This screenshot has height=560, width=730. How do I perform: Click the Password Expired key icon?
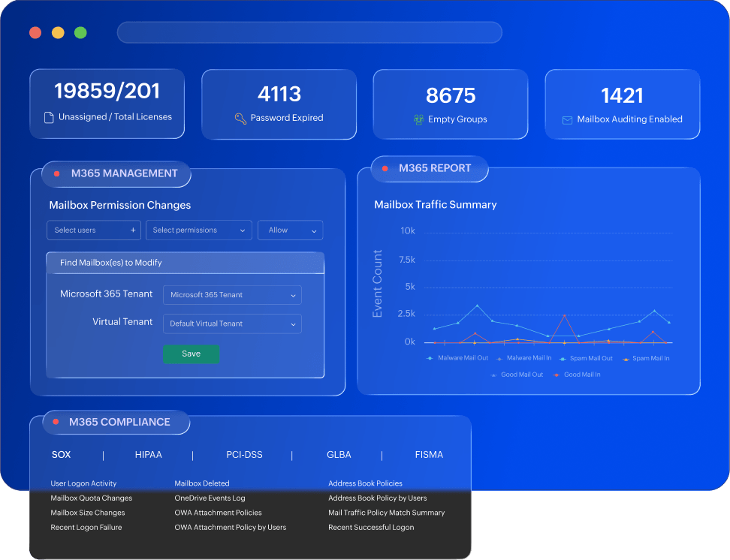click(x=240, y=119)
